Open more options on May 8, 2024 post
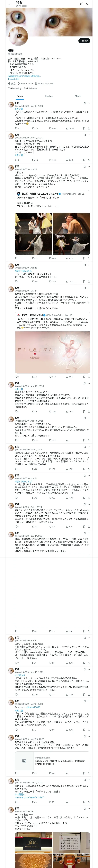Image resolution: width=98 pixels, height=868 pixels. point(89,103)
